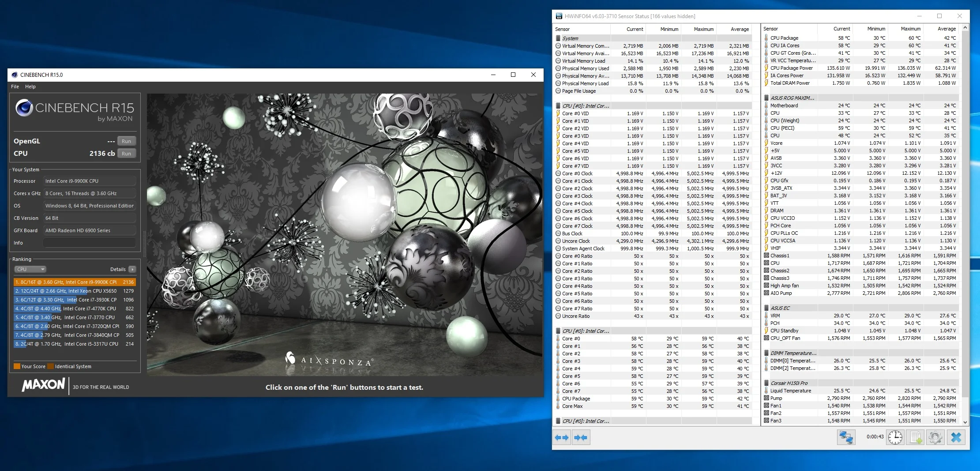Click clock icon beside Uncore Clock row
The height and width of the screenshot is (471, 980).
tap(558, 241)
